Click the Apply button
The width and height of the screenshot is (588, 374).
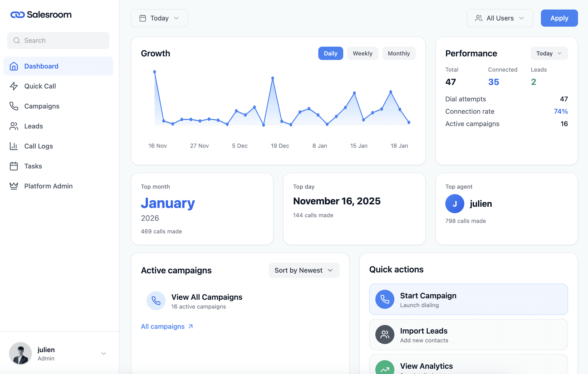point(559,18)
